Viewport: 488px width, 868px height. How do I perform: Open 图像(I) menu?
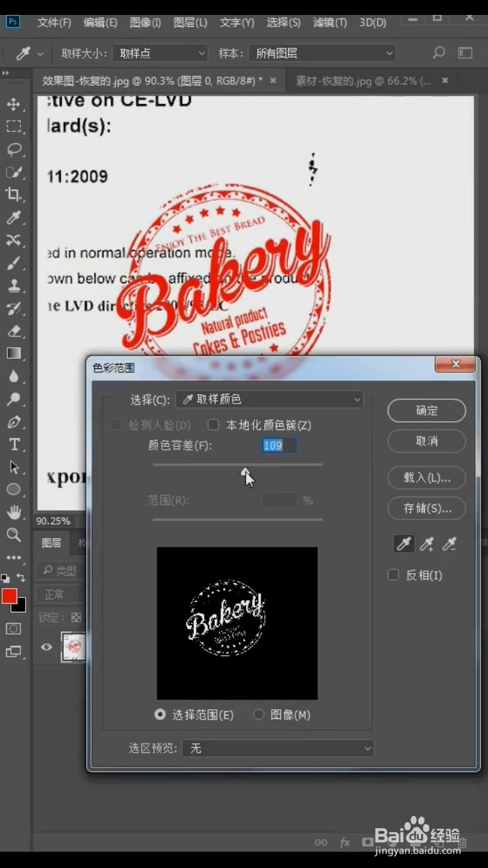click(x=145, y=22)
